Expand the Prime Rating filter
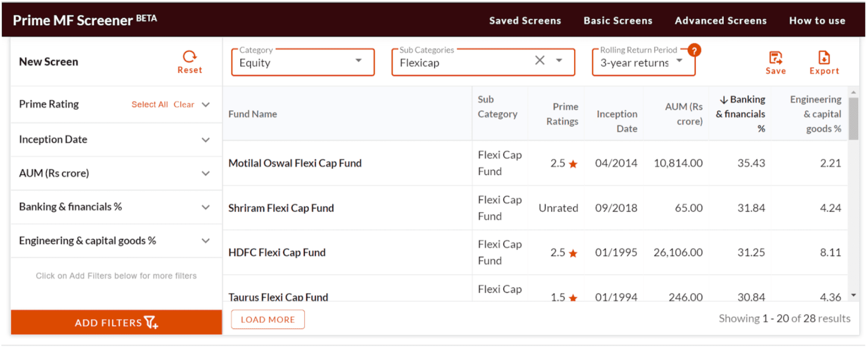The height and width of the screenshot is (349, 868). click(x=206, y=105)
